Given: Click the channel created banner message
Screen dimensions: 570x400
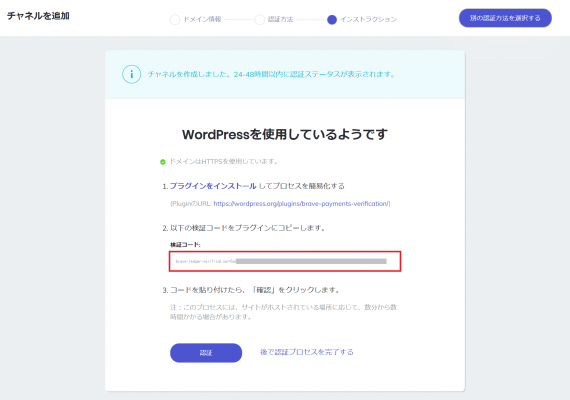Looking at the screenshot, I should point(272,74).
